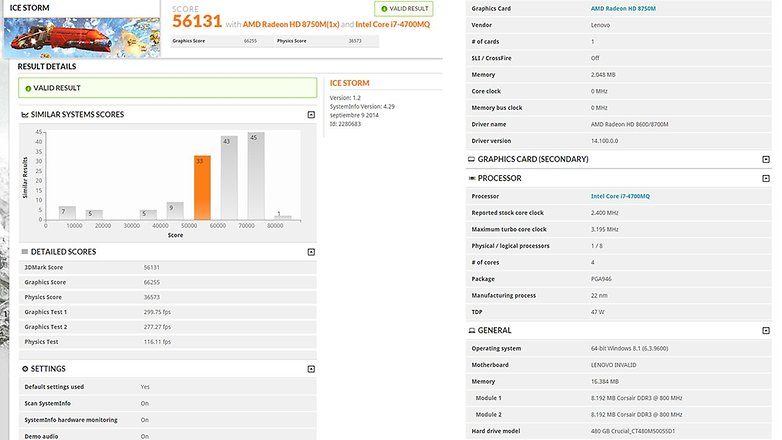The height and width of the screenshot is (440, 782).
Task: Collapse the Settings section
Action: coord(311,369)
